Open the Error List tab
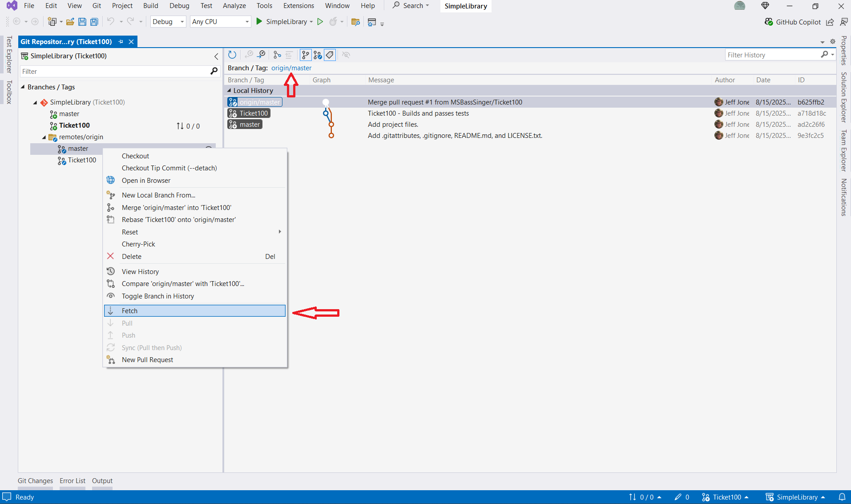This screenshot has width=851, height=504. 73,480
